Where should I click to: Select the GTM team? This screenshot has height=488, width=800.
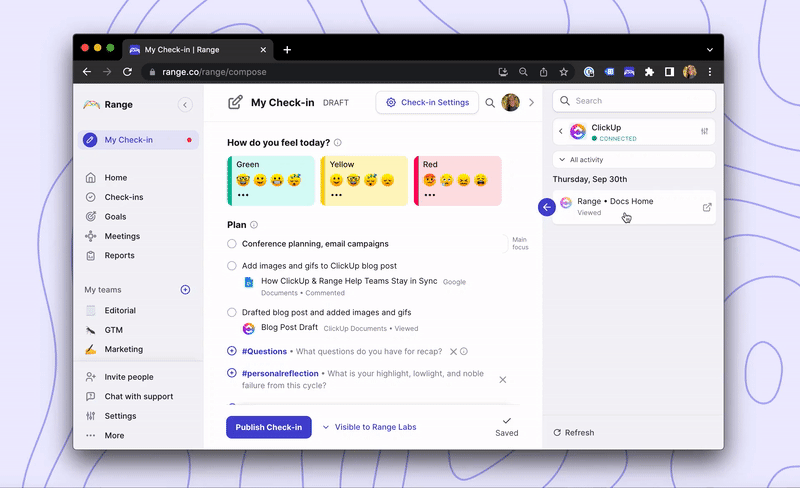[113, 330]
